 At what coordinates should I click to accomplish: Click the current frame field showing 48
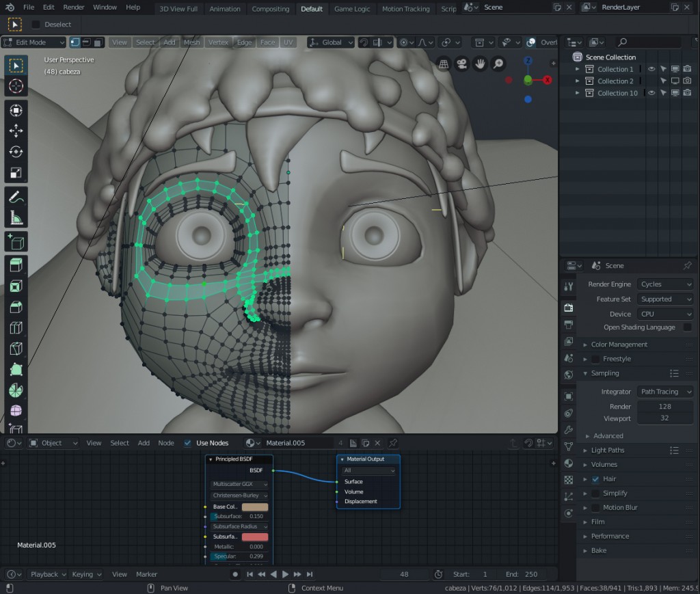point(403,574)
